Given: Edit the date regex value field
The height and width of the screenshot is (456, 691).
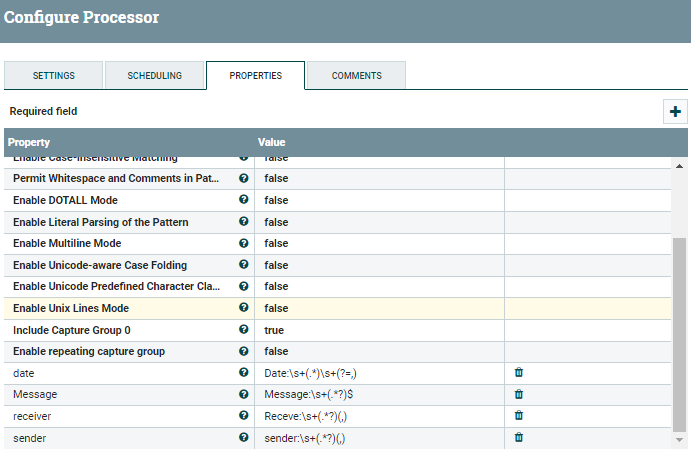Looking at the screenshot, I should tap(380, 373).
